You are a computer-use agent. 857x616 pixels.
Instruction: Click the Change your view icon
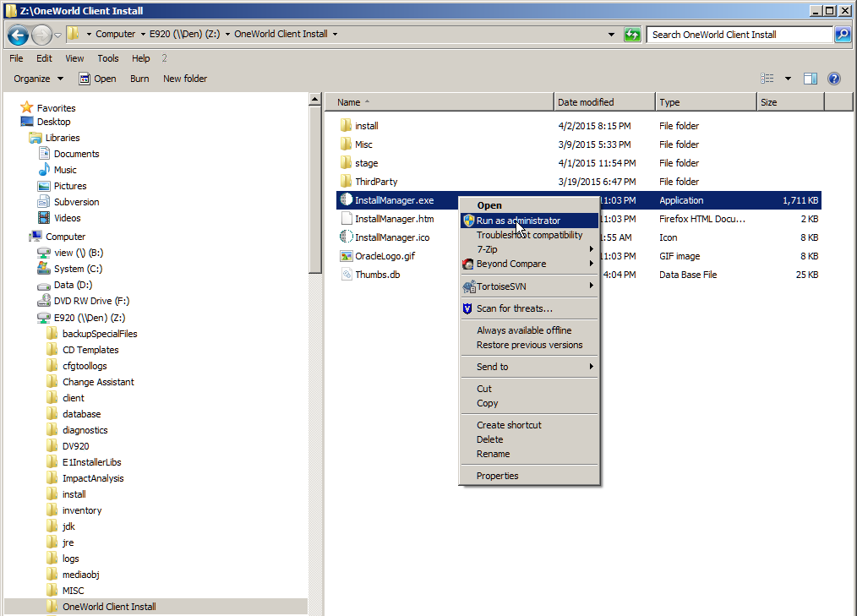pos(767,79)
